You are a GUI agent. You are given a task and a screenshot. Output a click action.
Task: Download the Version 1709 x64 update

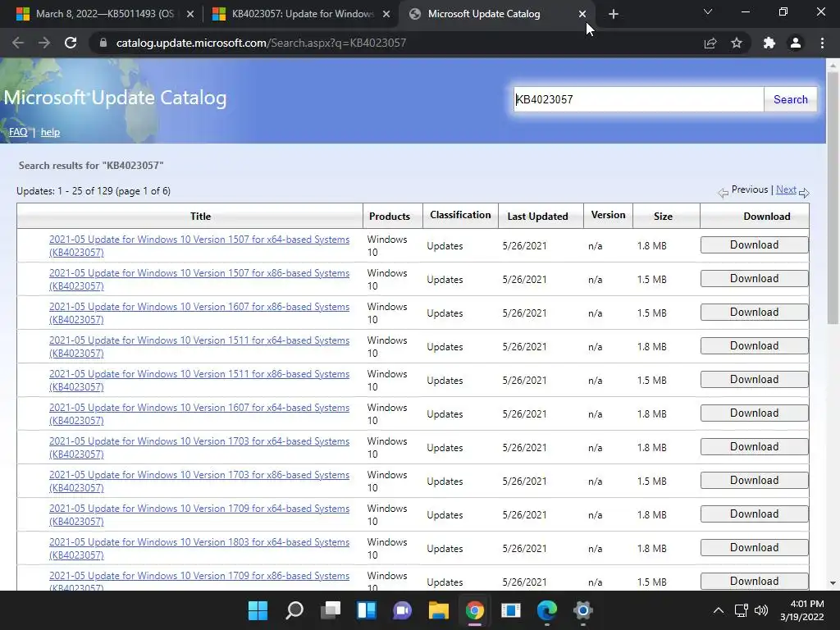(x=755, y=514)
